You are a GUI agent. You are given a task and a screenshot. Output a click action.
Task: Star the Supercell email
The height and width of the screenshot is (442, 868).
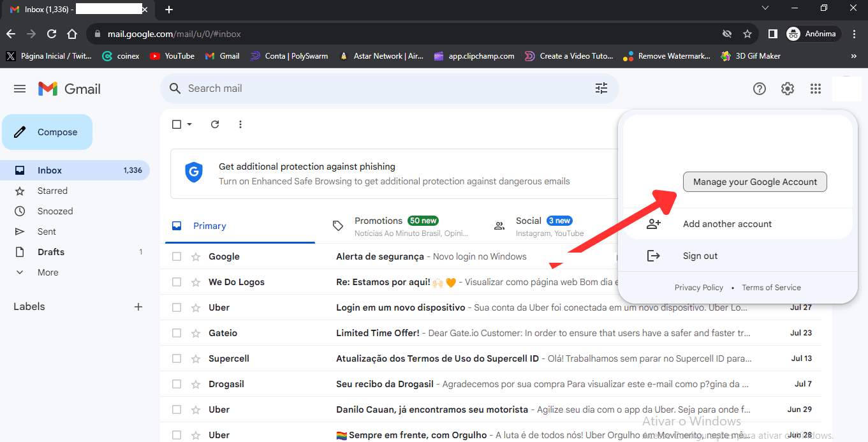(x=196, y=358)
